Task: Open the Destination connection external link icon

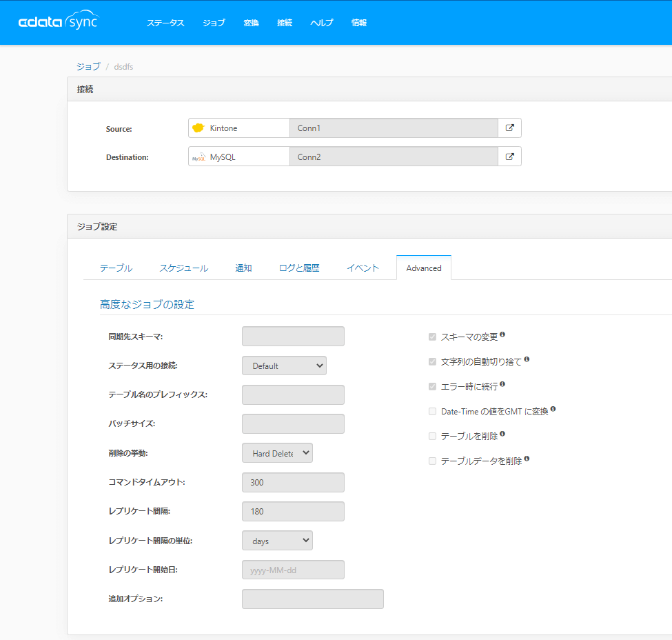Action: coord(509,157)
